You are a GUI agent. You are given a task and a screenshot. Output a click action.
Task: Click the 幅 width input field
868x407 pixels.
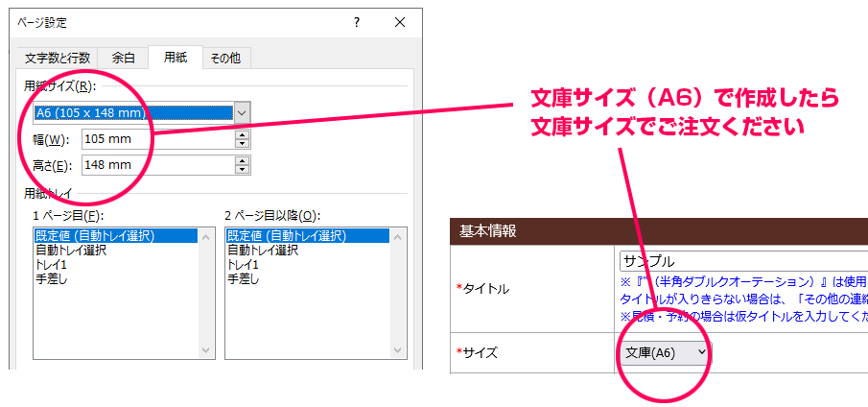click(x=158, y=139)
